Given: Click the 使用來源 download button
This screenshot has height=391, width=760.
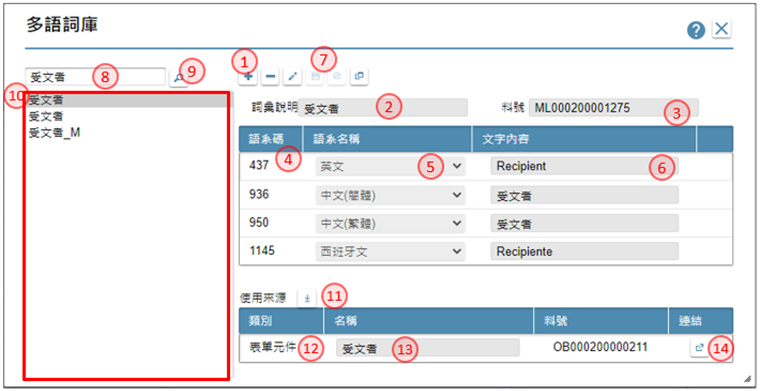Looking at the screenshot, I should pyautogui.click(x=306, y=298).
